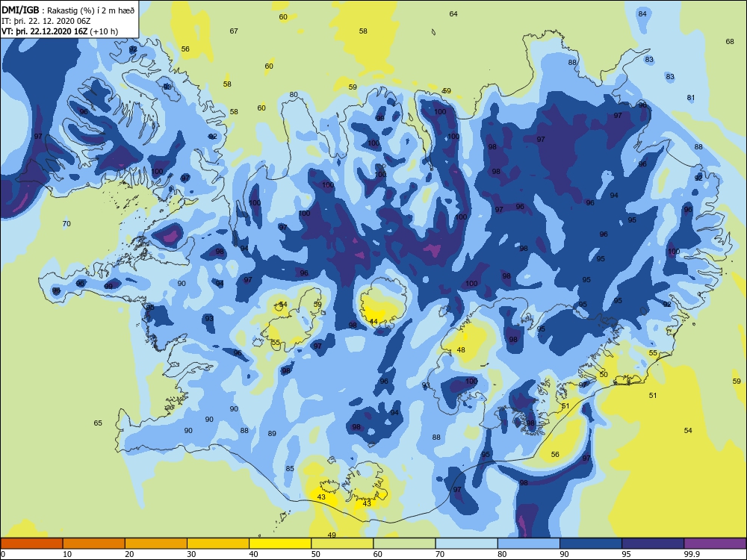Select the humidity value 89 on the map
This screenshot has width=747, height=560.
click(x=272, y=433)
